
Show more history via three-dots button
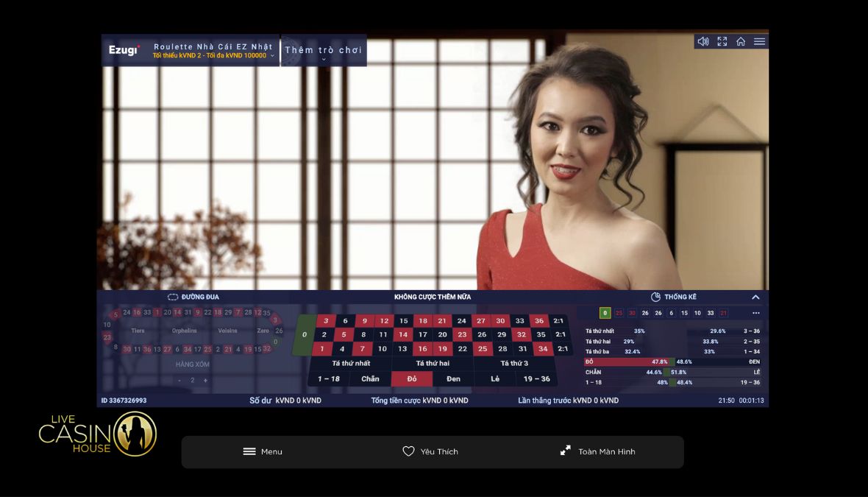755,313
